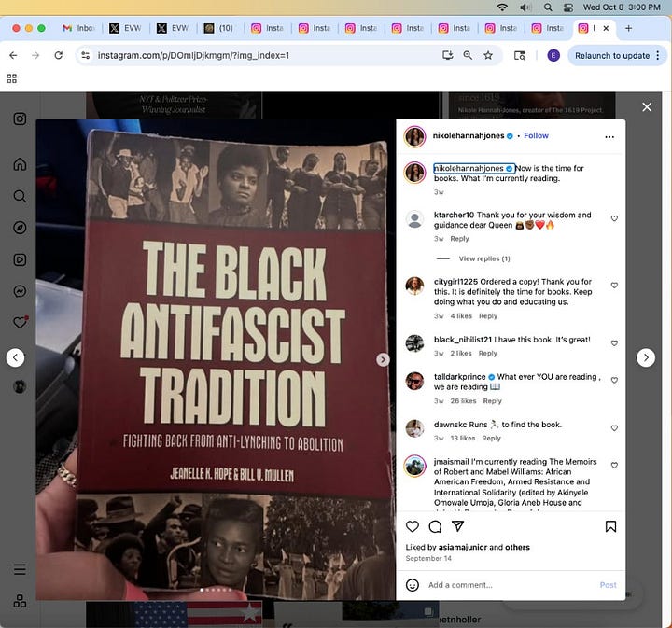Open Reels icon in sidebar
Image resolution: width=672 pixels, height=628 pixels.
(x=20, y=259)
